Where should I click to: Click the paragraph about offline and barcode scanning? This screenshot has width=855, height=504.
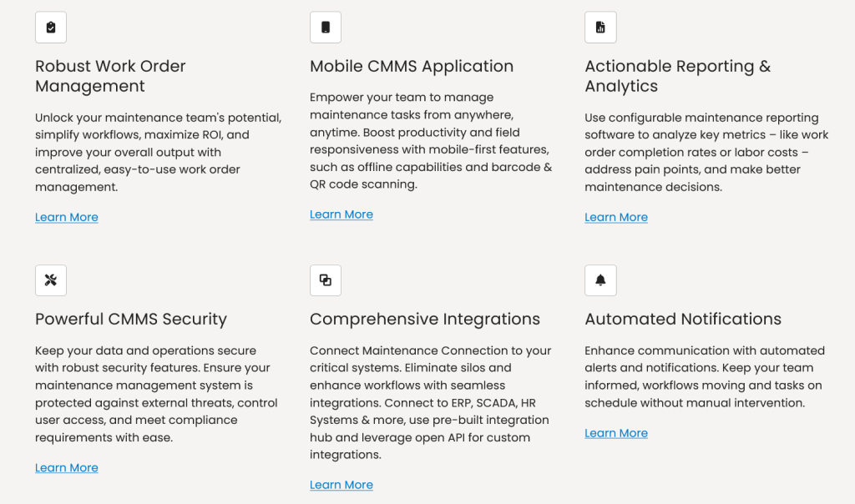point(430,141)
